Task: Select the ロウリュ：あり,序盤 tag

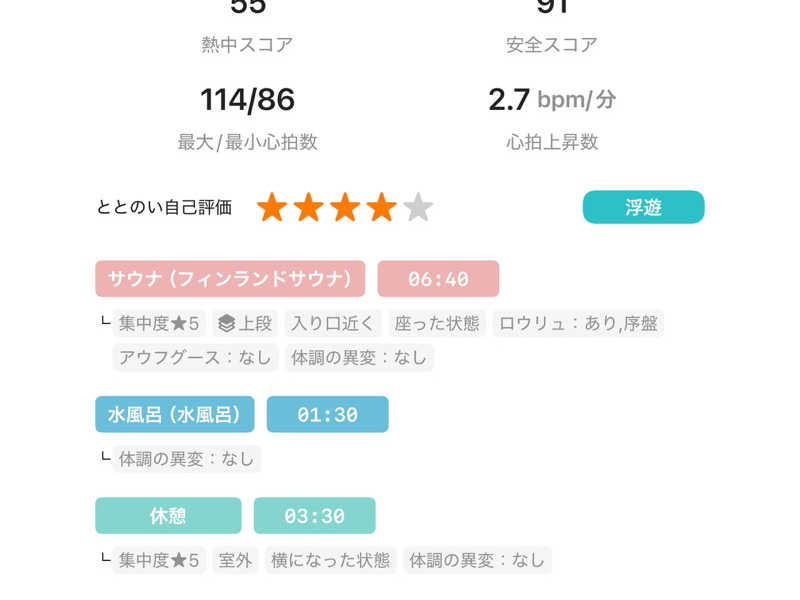Action: click(578, 323)
